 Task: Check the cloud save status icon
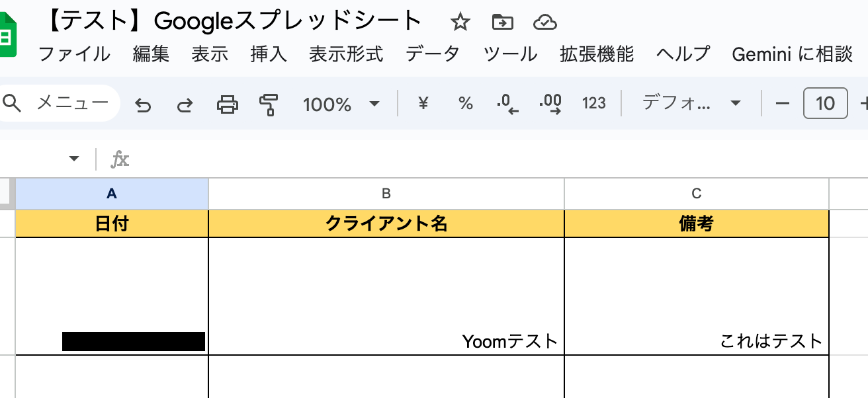click(x=544, y=22)
